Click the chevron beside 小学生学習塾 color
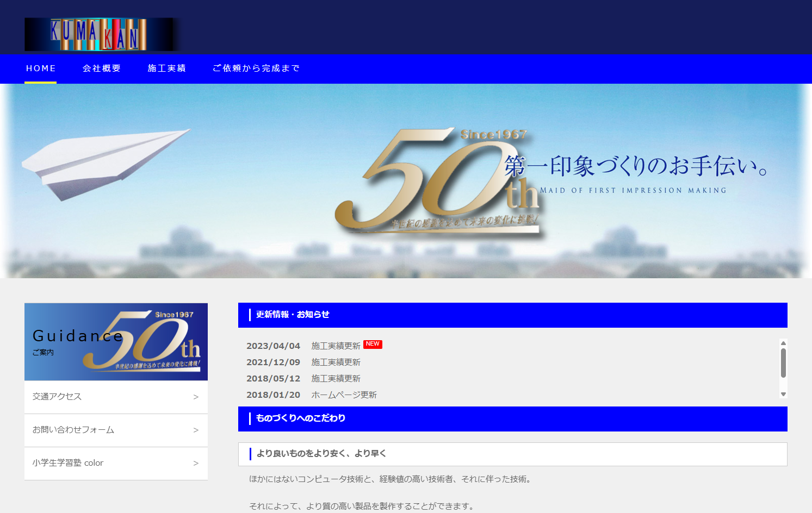This screenshot has height=513, width=812. coord(196,464)
